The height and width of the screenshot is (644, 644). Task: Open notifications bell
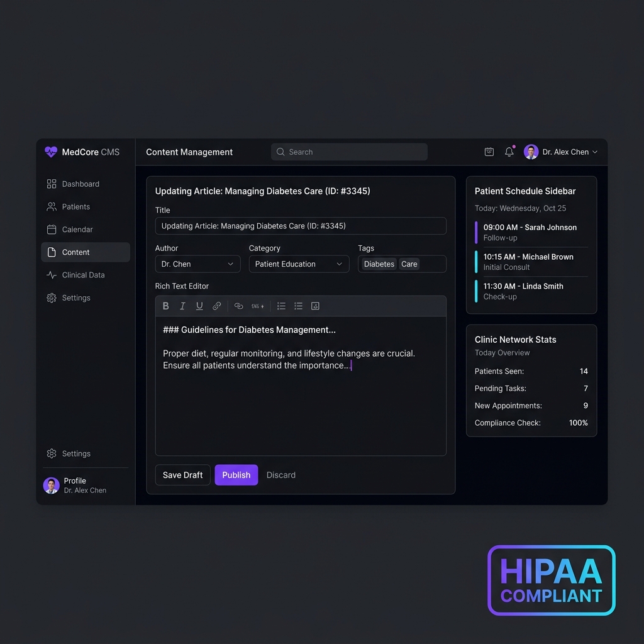point(509,152)
